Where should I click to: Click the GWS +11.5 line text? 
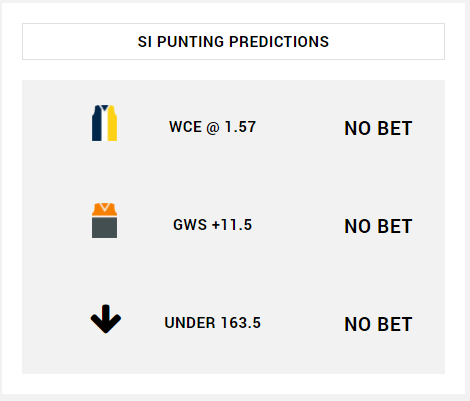(213, 225)
